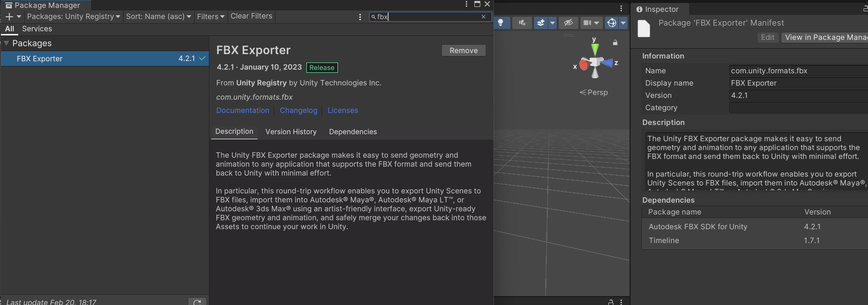
Task: Toggle scene effects (skybox/fog) icon
Action: click(x=541, y=23)
